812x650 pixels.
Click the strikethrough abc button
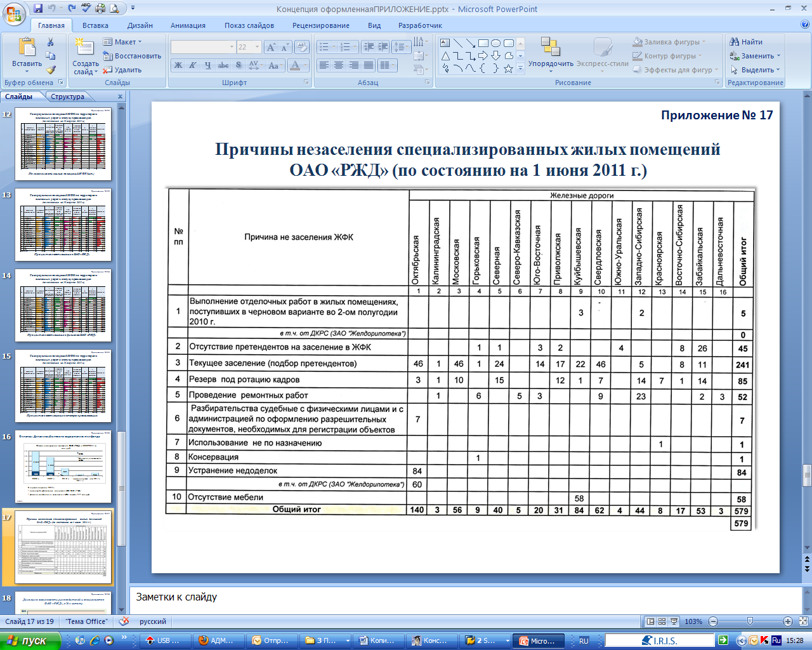(223, 65)
